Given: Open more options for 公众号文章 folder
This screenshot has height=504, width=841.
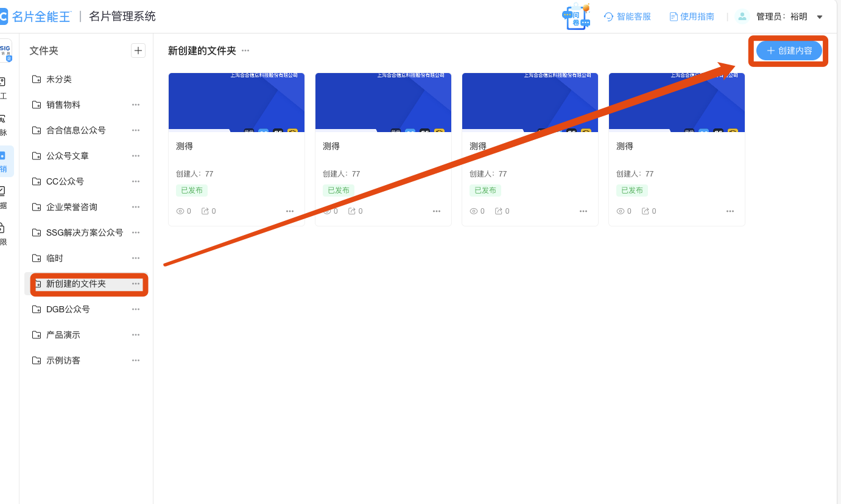Looking at the screenshot, I should click(136, 156).
